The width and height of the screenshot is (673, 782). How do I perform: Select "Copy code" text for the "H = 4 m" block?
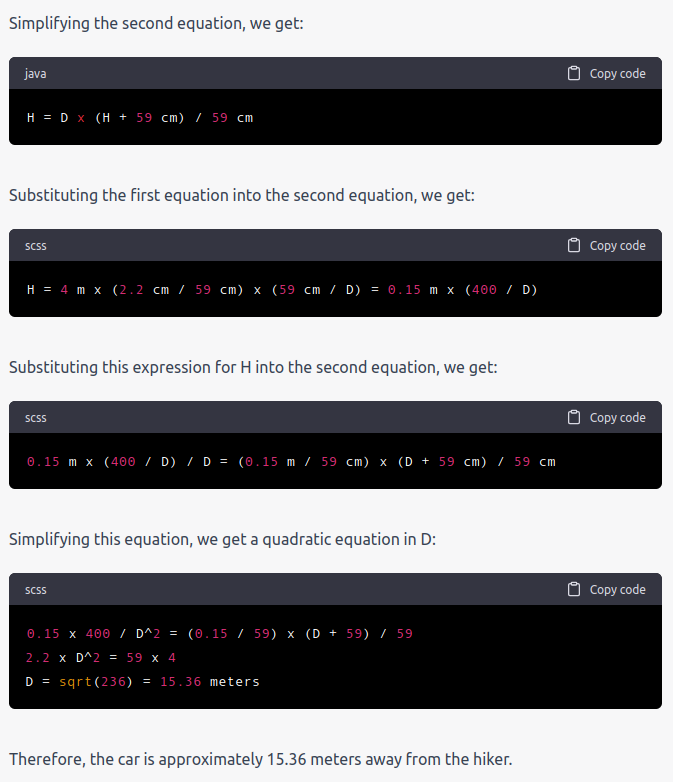[x=618, y=246]
